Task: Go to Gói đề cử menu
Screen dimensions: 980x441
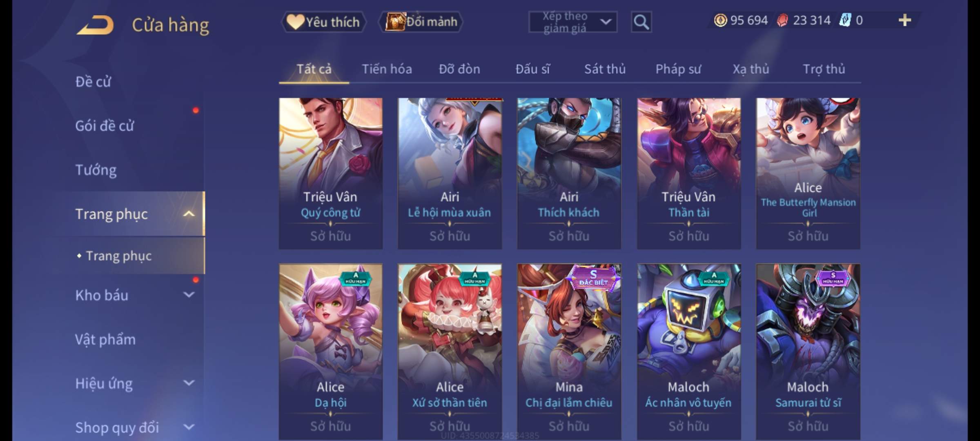Action: click(105, 126)
